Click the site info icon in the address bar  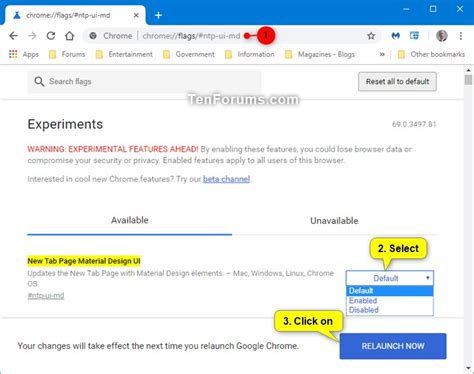tap(93, 36)
